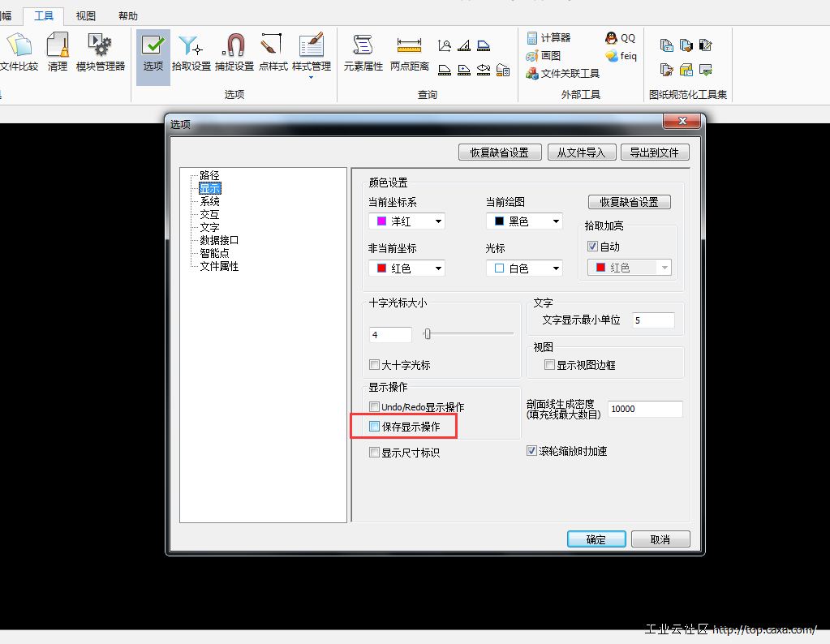Click the green-check monitor icon in 图纸规范化工具集
The width and height of the screenshot is (830, 644).
coord(706,70)
